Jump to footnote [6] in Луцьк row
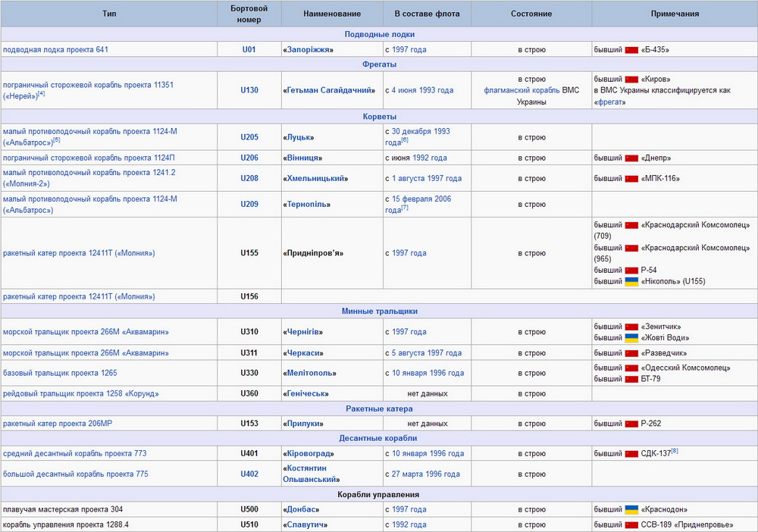 click(x=405, y=139)
